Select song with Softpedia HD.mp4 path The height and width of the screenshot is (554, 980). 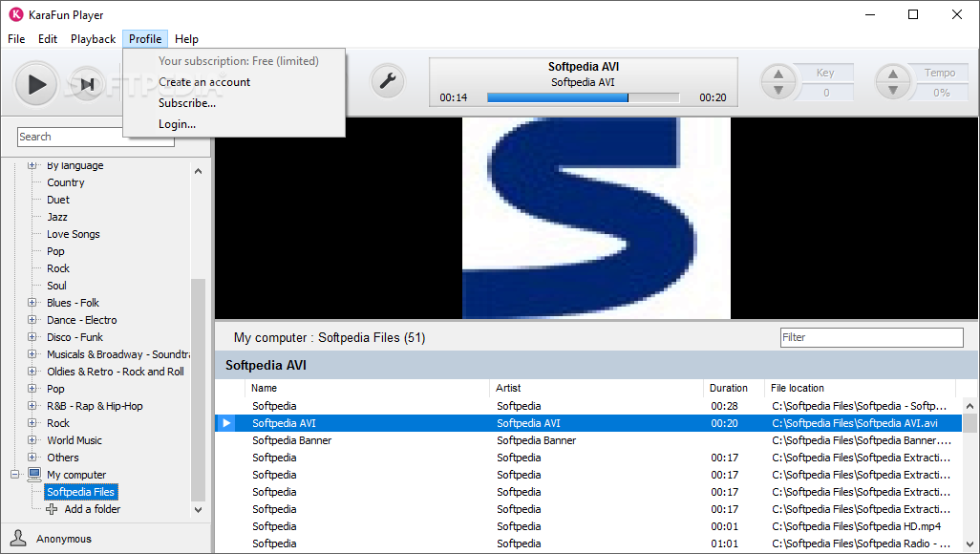588,526
